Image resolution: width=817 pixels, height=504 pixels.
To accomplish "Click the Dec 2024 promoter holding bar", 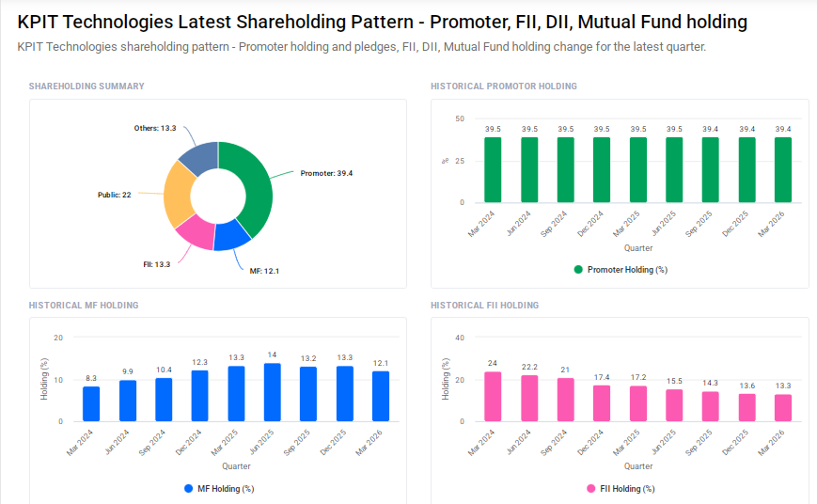I will pyautogui.click(x=602, y=170).
